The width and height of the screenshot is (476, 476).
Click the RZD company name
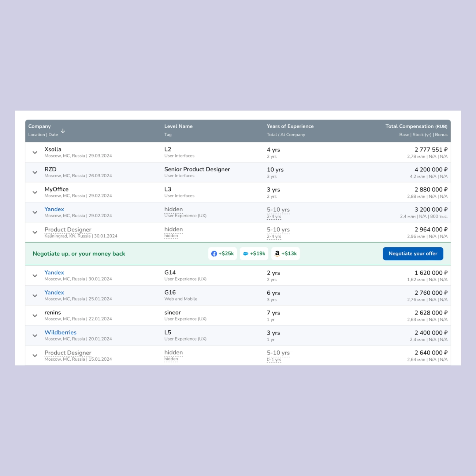pyautogui.click(x=51, y=170)
